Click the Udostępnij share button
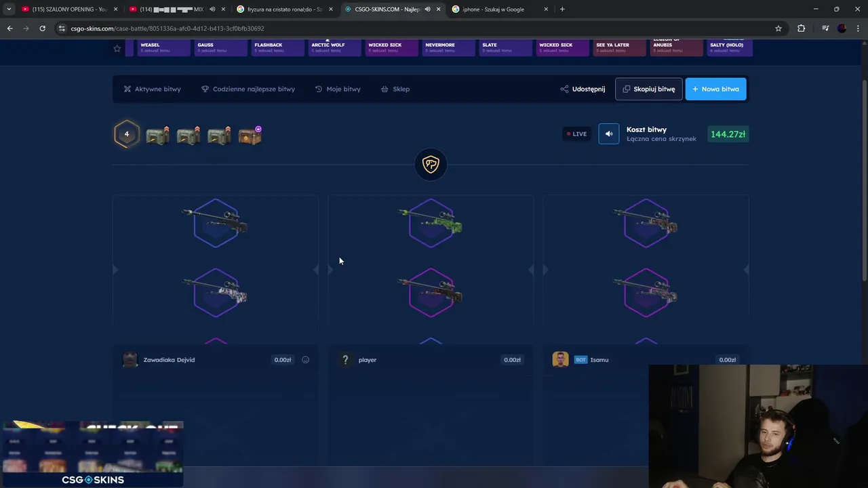868x488 pixels. 583,89
